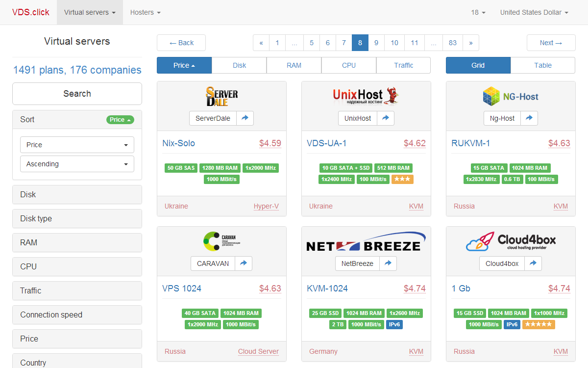The image size is (588, 368).
Task: Sort plans by Traffic tab
Action: click(404, 65)
